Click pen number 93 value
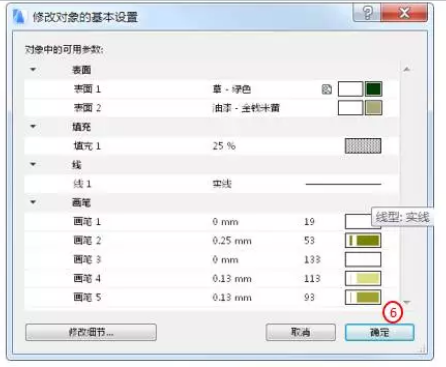 pyautogui.click(x=309, y=297)
